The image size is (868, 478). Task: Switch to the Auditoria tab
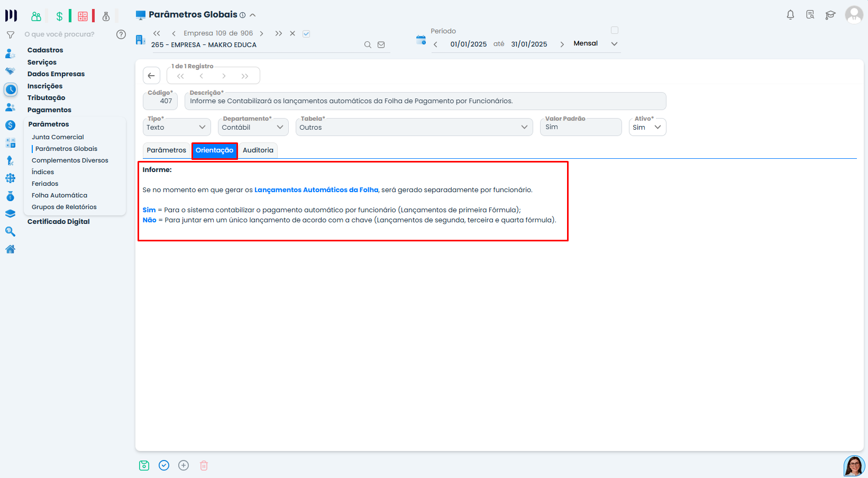click(258, 150)
